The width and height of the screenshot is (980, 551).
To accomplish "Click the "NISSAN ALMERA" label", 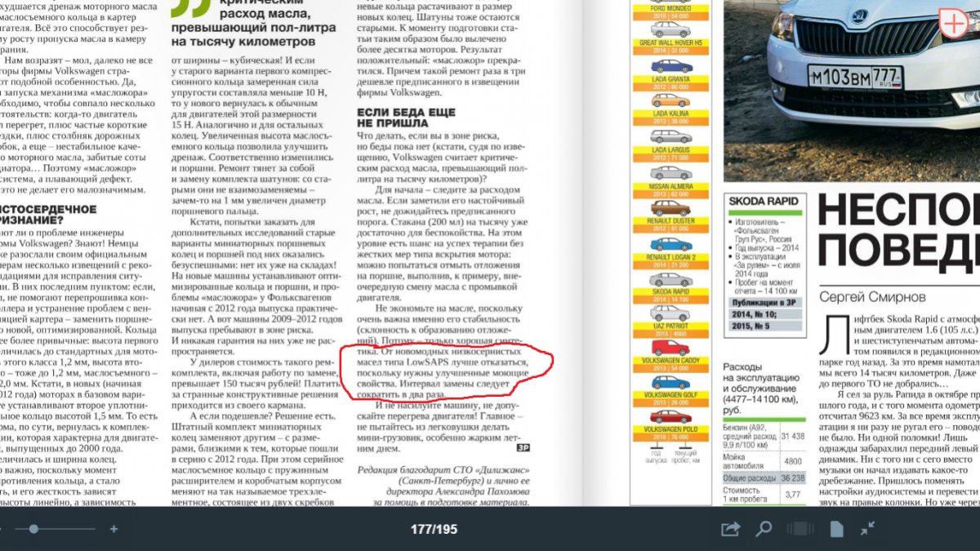I will (670, 186).
